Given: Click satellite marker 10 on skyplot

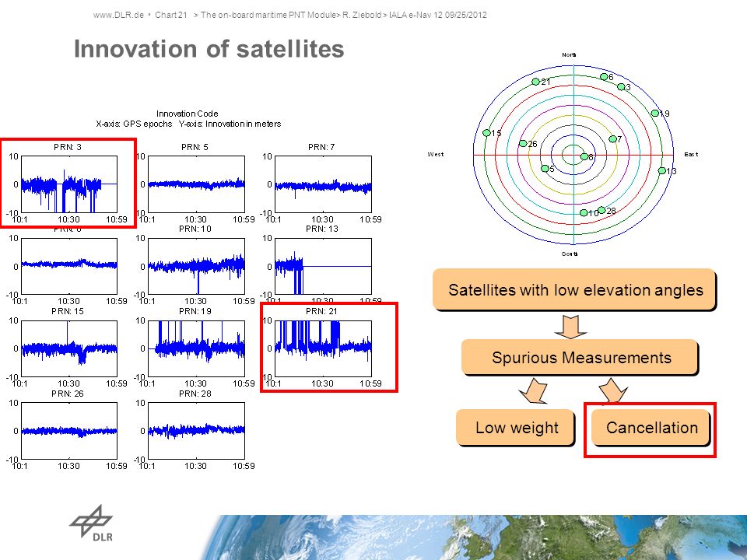Looking at the screenshot, I should coord(584,213).
